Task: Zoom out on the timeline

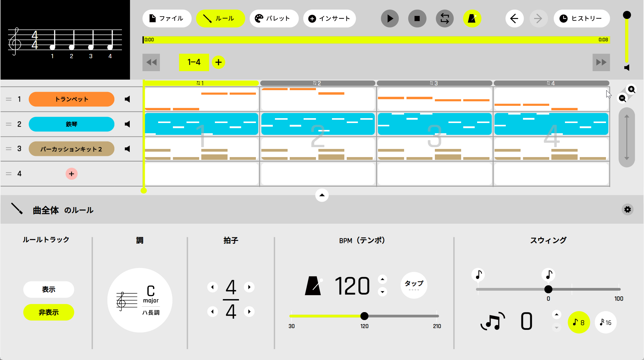Action: tap(622, 98)
